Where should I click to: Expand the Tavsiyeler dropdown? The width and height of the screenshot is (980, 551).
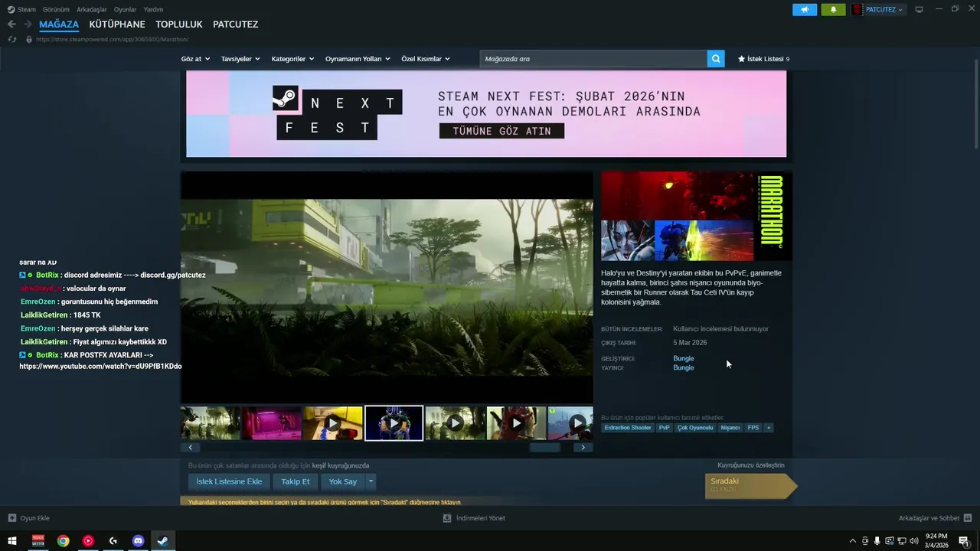click(240, 59)
